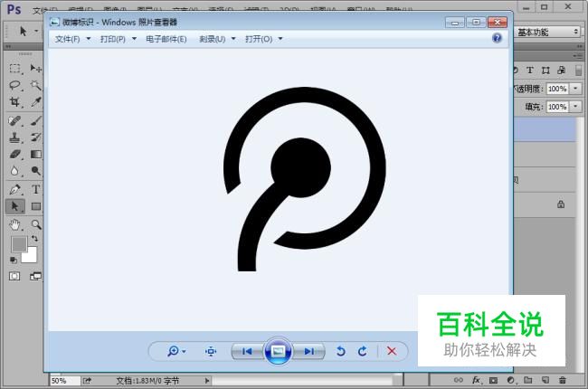Select the Gradient tool in Photoshop
The width and height of the screenshot is (588, 389).
(35, 154)
